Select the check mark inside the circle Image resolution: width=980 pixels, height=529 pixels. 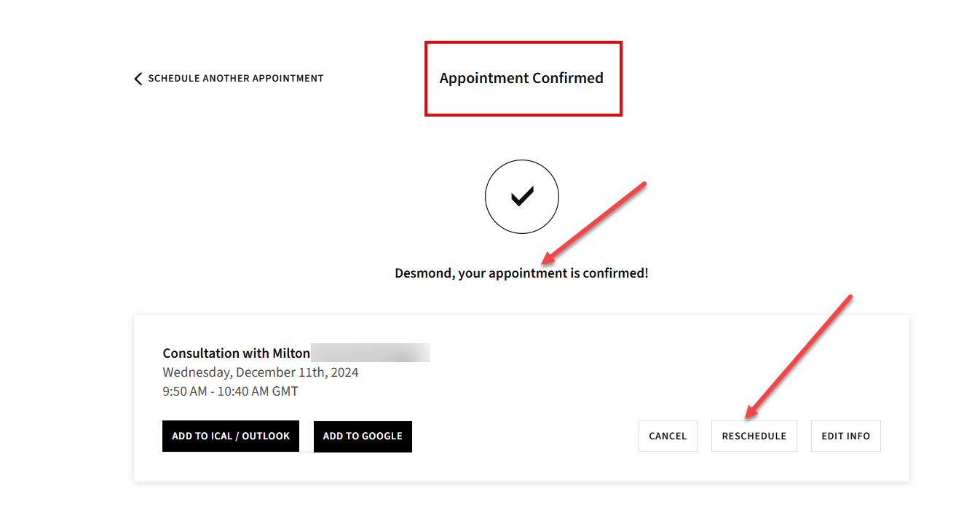click(x=521, y=195)
